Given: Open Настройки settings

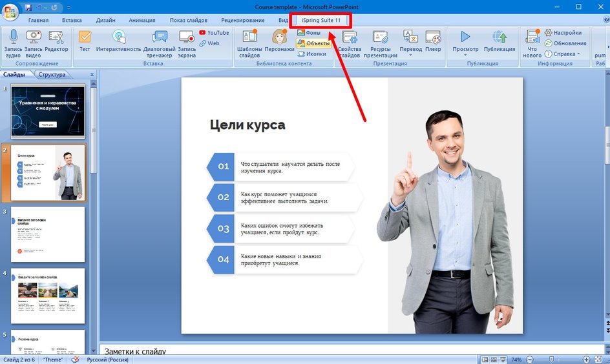Looking at the screenshot, I should click(563, 33).
